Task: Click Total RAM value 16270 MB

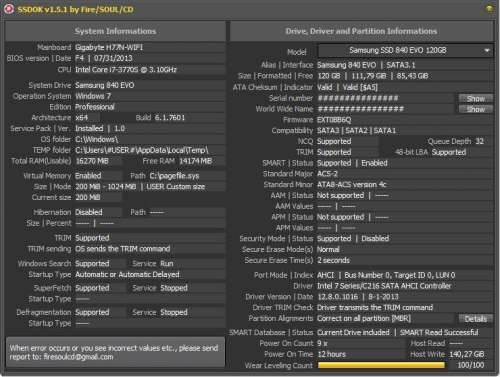Action: 92,161
